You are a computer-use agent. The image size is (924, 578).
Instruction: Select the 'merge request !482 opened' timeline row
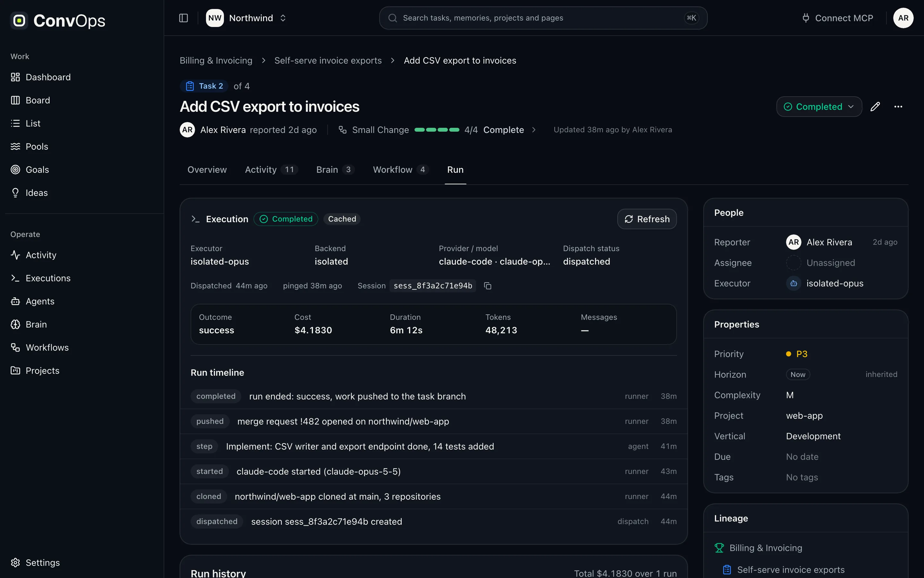tap(433, 421)
